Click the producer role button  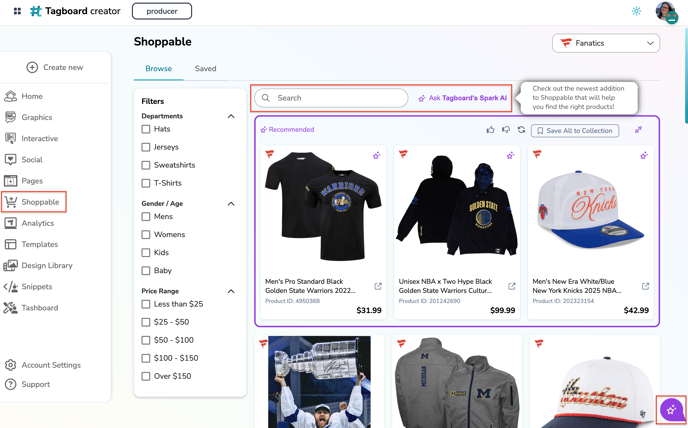click(162, 11)
